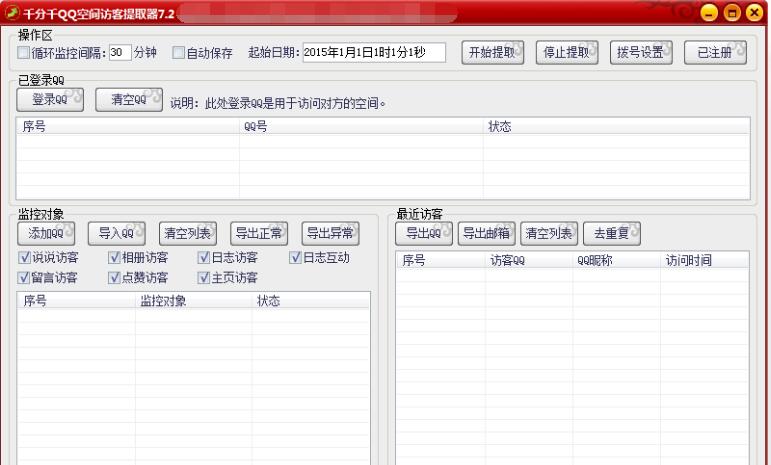Click the 导入QQ button
771x465 pixels.
click(x=117, y=233)
